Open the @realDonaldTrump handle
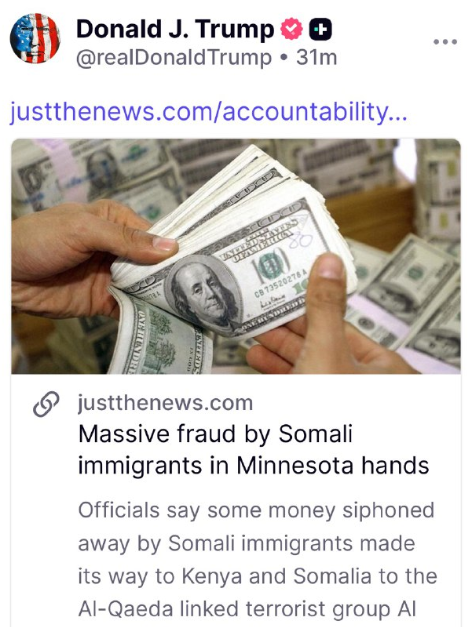This screenshot has height=638, width=472. [174, 57]
